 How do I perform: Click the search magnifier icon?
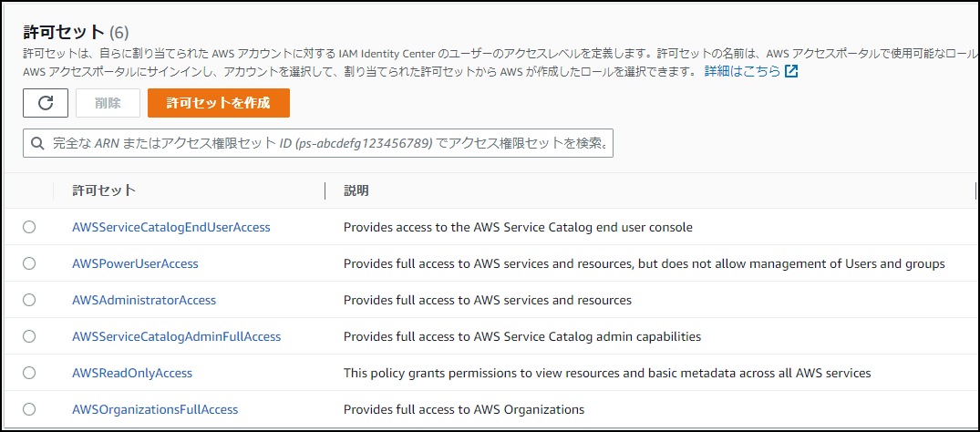tap(37, 144)
